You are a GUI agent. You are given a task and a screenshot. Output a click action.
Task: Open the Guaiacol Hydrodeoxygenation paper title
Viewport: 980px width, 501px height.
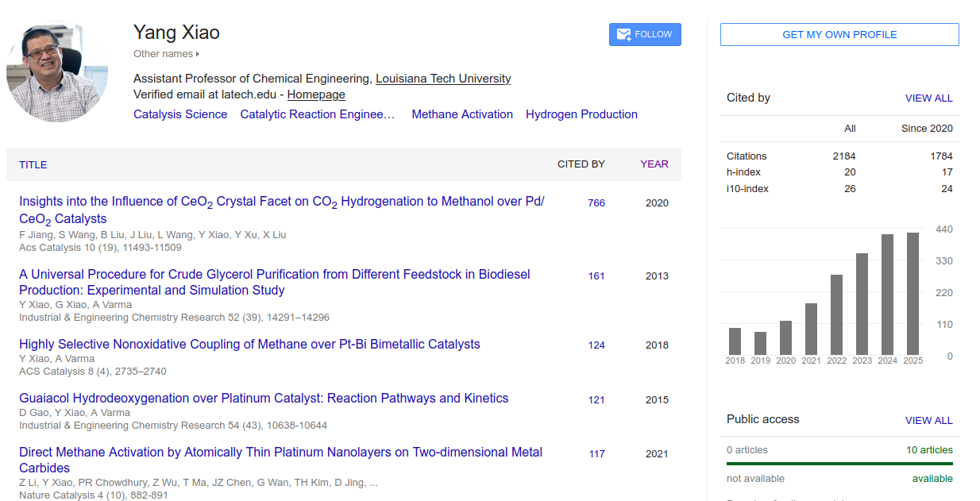click(264, 399)
